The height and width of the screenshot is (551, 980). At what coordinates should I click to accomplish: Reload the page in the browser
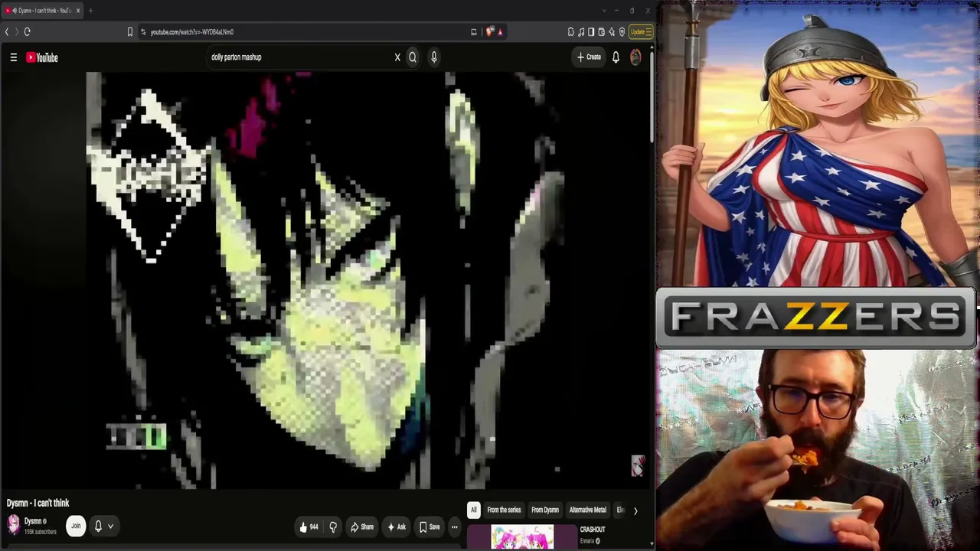point(27,31)
